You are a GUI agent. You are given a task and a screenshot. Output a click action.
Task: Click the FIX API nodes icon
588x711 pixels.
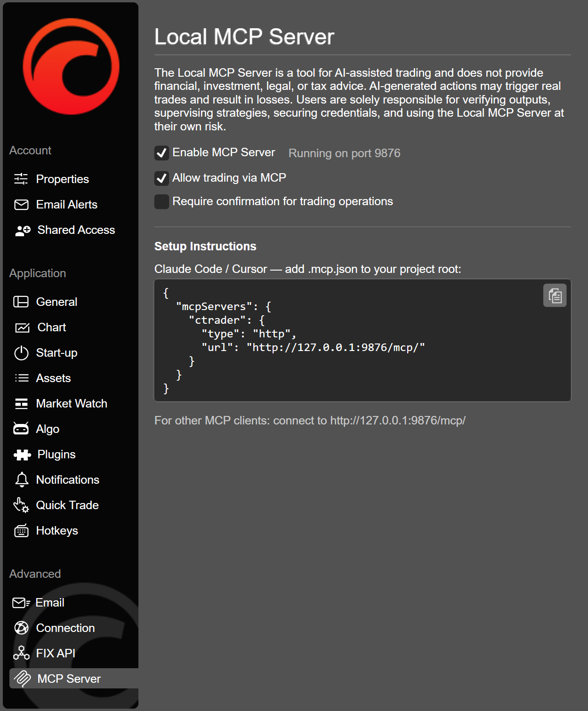click(x=21, y=653)
